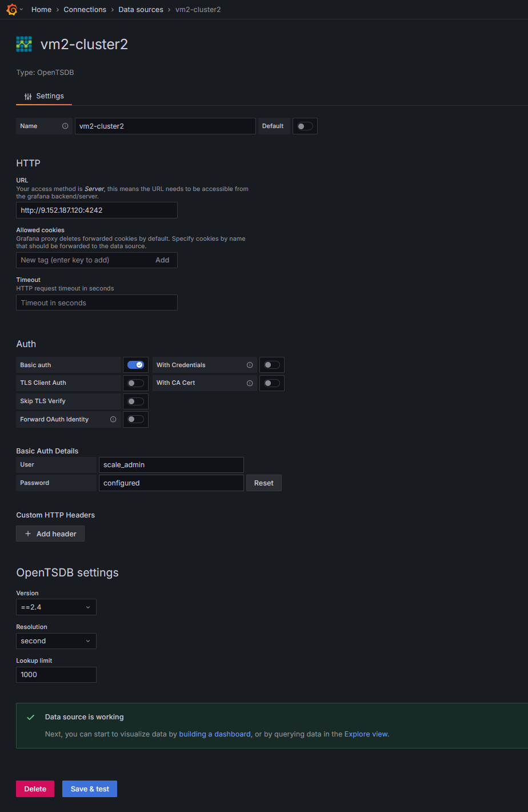Focus the basic auth User field
The image size is (528, 812).
171,465
